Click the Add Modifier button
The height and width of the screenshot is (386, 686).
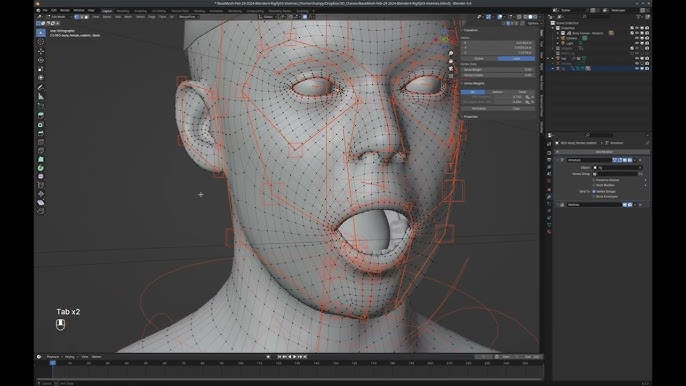tap(603, 152)
